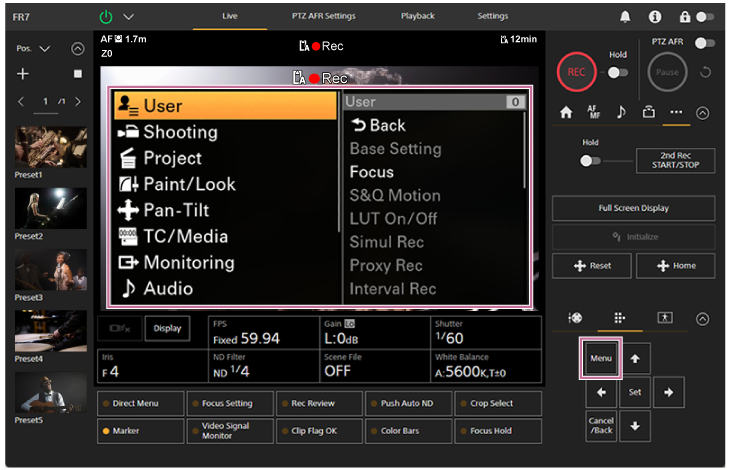Switch to the Playback tab

coord(417,16)
